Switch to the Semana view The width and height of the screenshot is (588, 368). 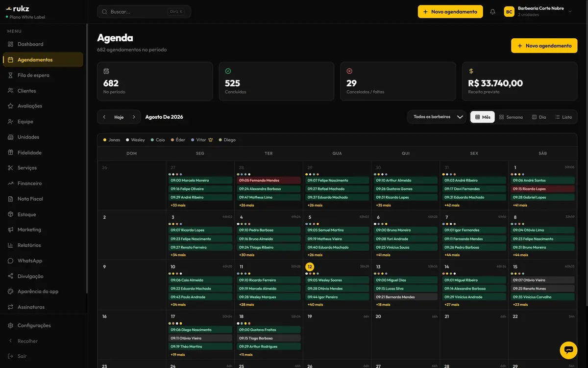coord(511,117)
